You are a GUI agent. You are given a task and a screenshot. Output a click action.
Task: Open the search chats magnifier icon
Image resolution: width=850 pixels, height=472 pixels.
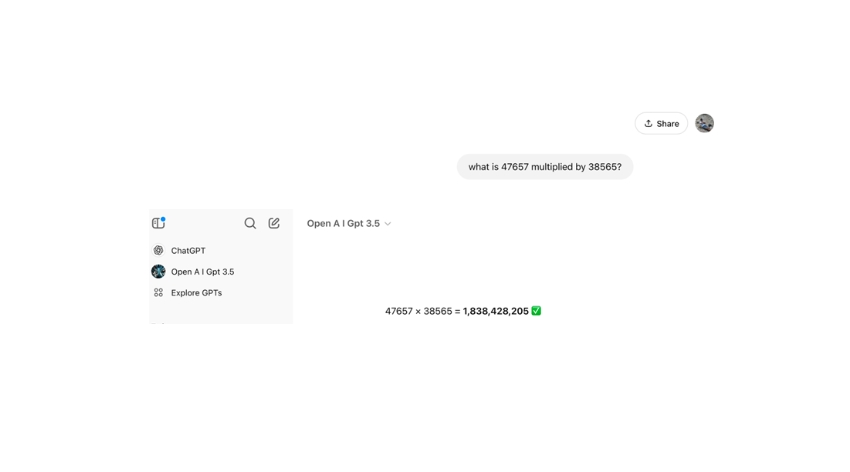pyautogui.click(x=250, y=223)
